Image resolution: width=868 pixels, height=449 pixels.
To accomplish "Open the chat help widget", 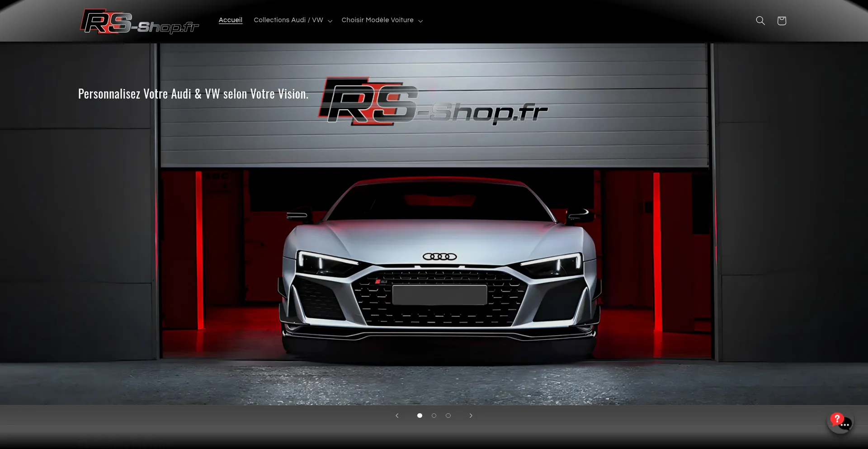I will click(x=841, y=423).
